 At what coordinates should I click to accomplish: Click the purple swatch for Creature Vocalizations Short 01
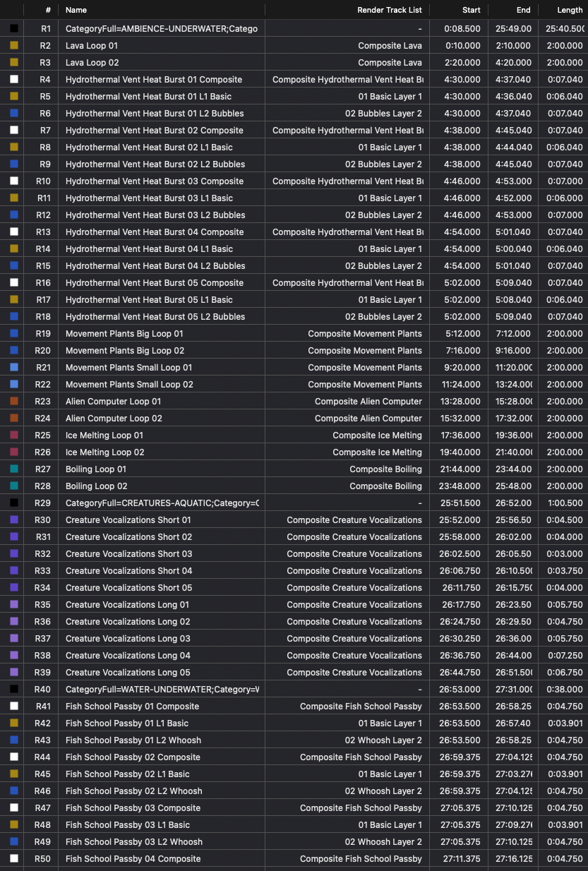(14, 520)
